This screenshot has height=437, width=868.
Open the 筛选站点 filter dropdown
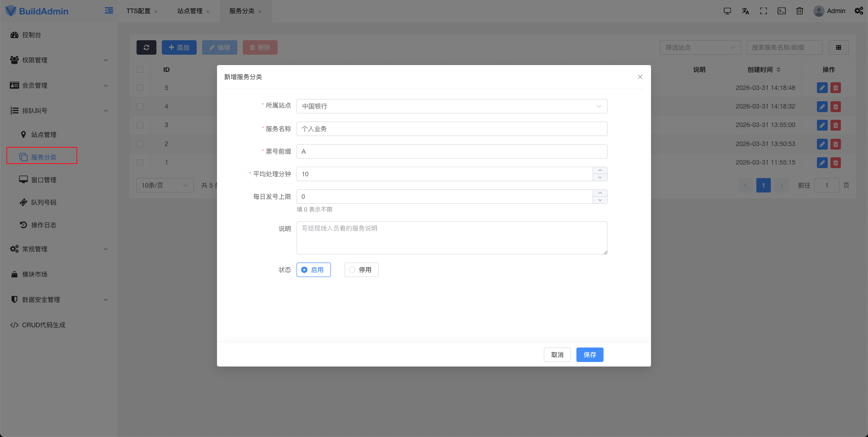[701, 47]
